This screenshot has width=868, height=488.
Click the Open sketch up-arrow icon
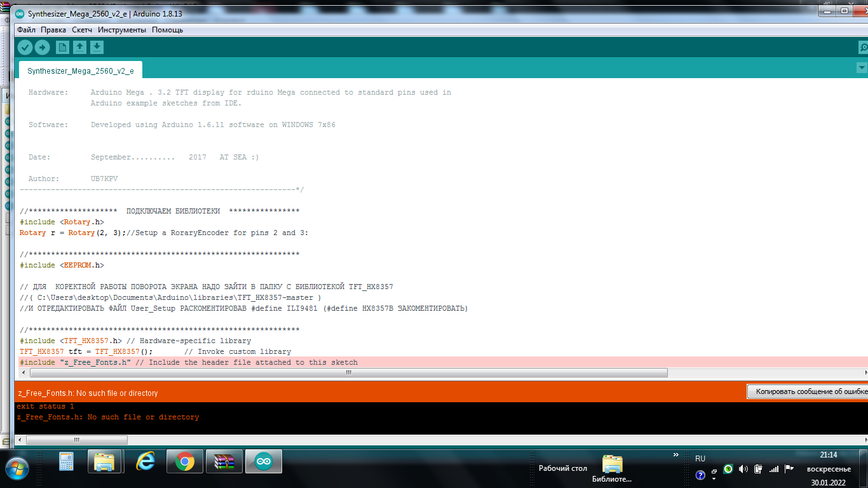pos(79,47)
